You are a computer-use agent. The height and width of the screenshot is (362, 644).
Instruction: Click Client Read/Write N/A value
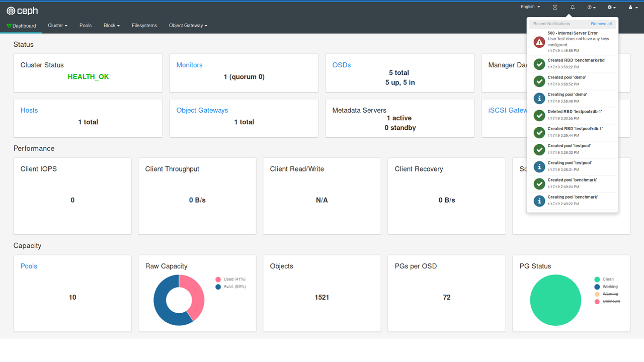322,200
